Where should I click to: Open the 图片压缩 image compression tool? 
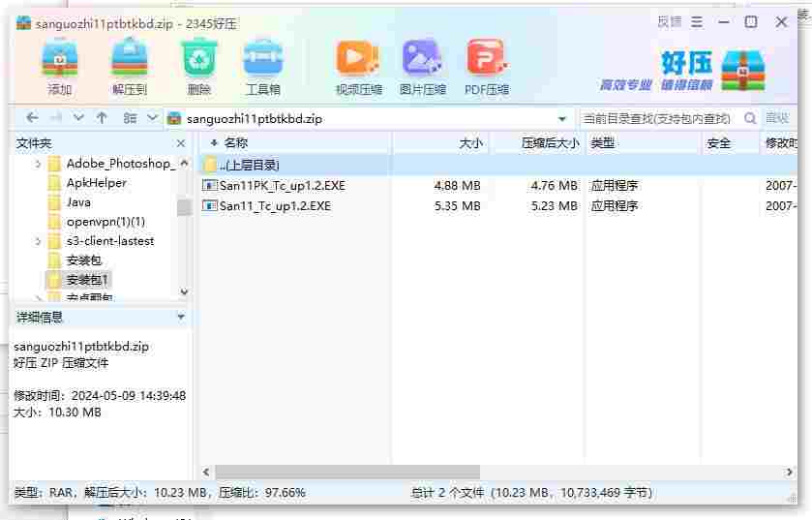pyautogui.click(x=422, y=68)
